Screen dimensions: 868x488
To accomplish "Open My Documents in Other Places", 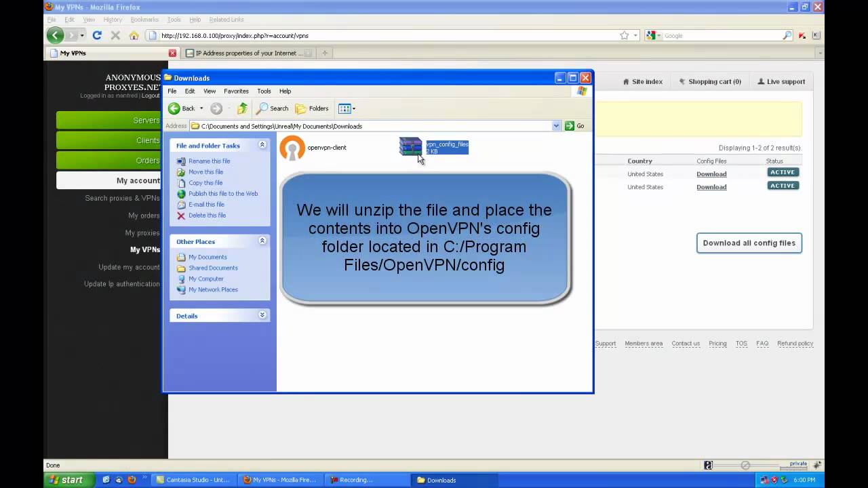I will tap(208, 258).
